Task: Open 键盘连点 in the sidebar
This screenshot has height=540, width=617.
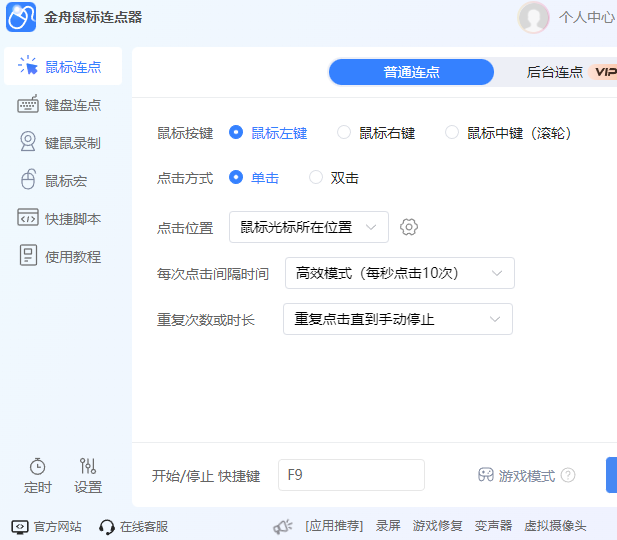Action: [x=61, y=105]
